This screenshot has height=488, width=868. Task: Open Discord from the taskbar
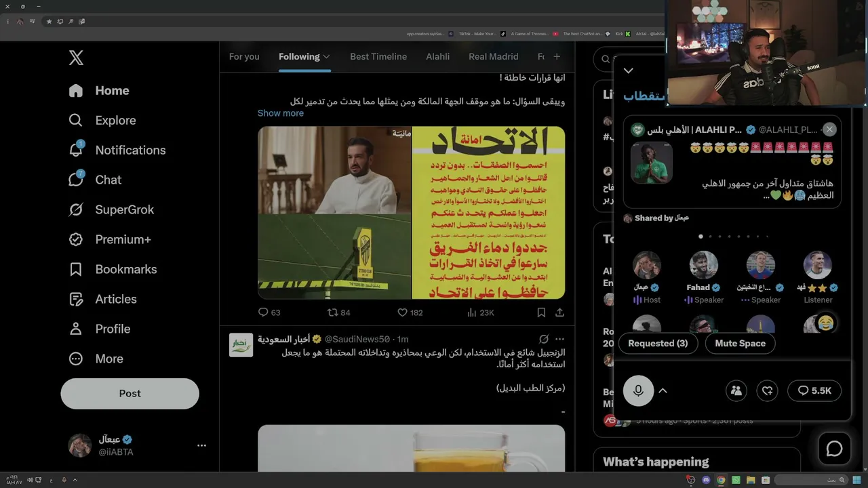pos(706,481)
